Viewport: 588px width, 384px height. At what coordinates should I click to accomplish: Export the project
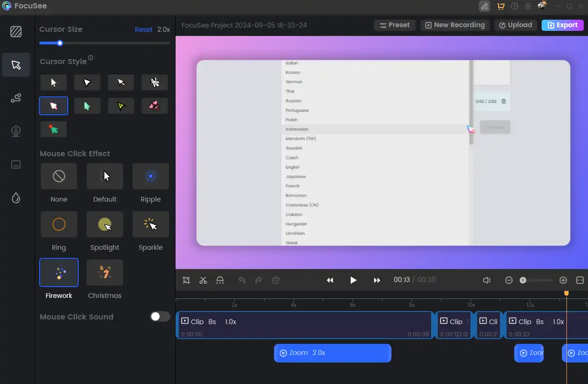pyautogui.click(x=563, y=25)
